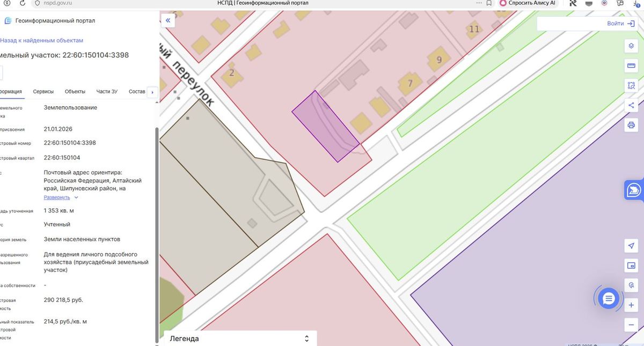The image size is (644, 346).
Task: Activate the search-by-area selection tool
Action: [631, 85]
